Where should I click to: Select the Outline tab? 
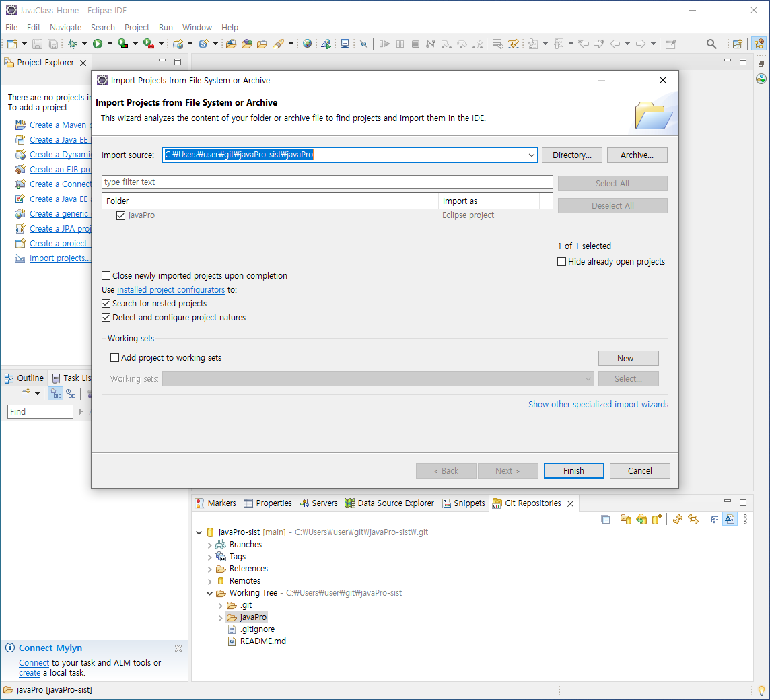tap(24, 378)
